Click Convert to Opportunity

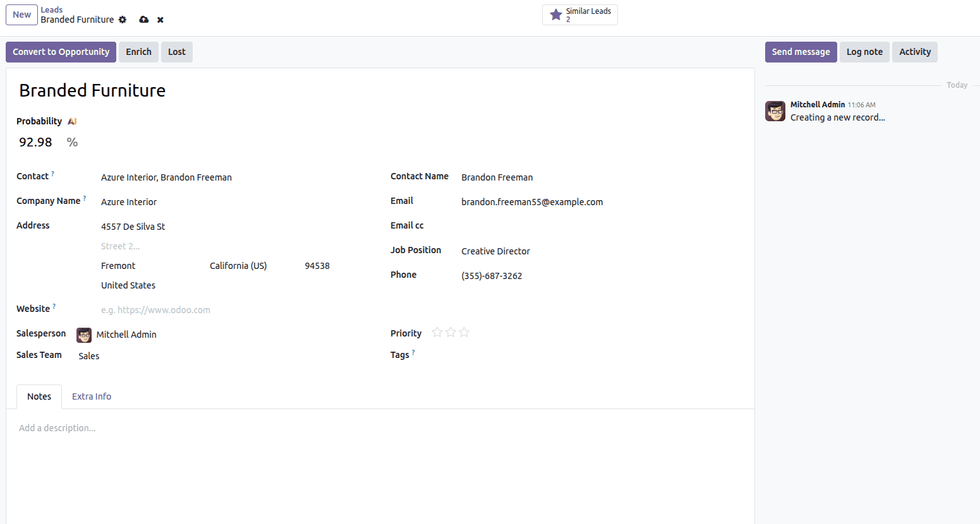tap(61, 52)
